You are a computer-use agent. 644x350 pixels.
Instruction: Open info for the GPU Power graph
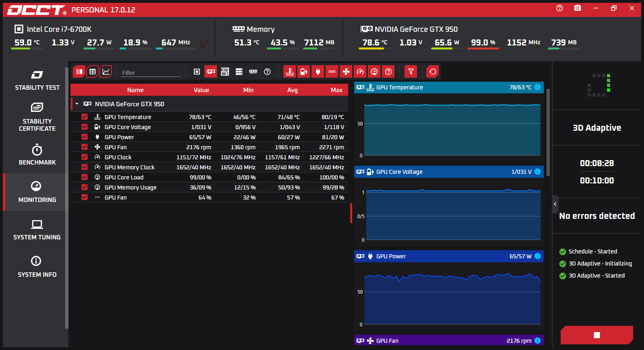(x=538, y=256)
